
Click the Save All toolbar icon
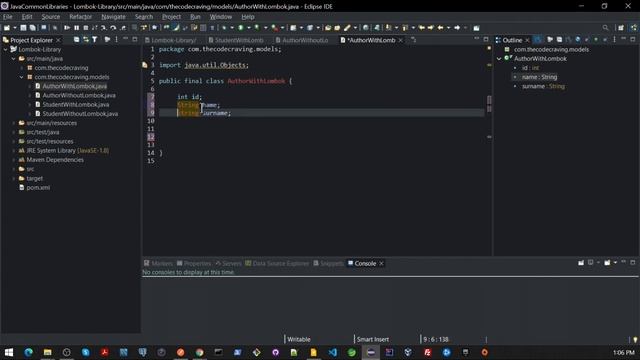[32, 28]
